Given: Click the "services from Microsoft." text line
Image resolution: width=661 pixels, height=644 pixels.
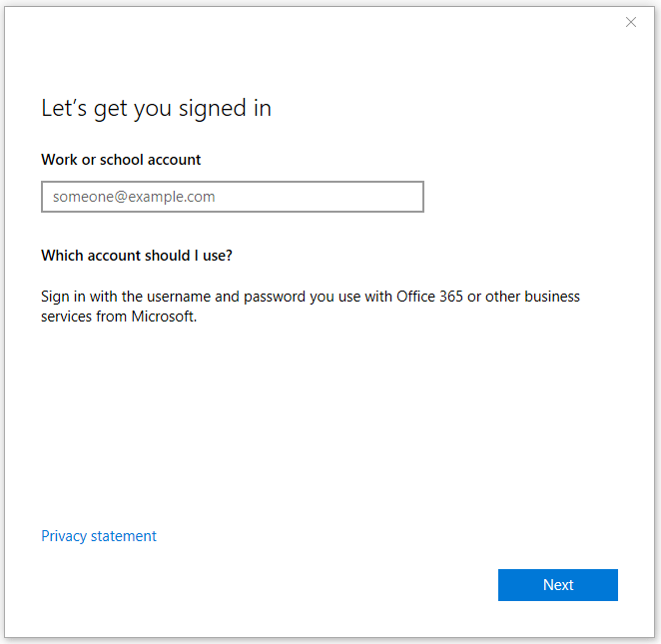Looking at the screenshot, I should (x=119, y=317).
